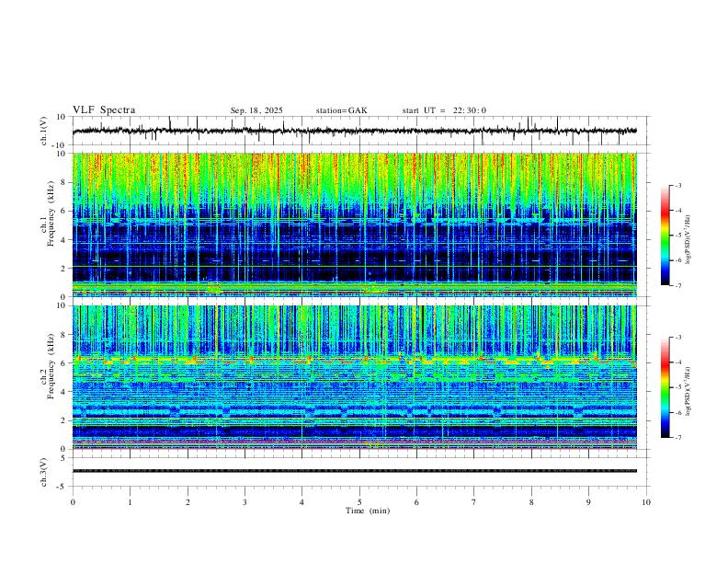Click the "-5" tick on ch.1 color bar

pos(677,236)
